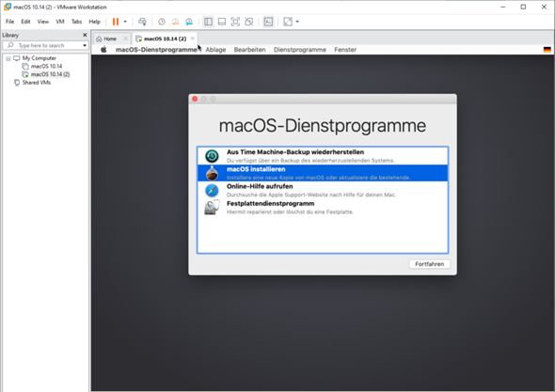Screen dimensions: 555x392
Task: Open the Dienstprogramme menu in menu bar
Action: point(300,50)
